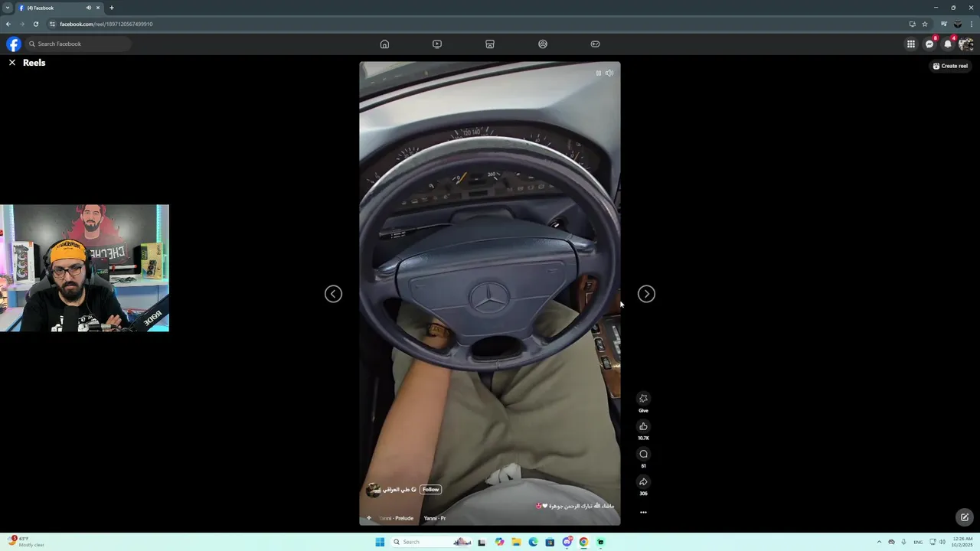The height and width of the screenshot is (551, 980).
Task: Mute the Facebook tab audio
Action: [x=88, y=8]
